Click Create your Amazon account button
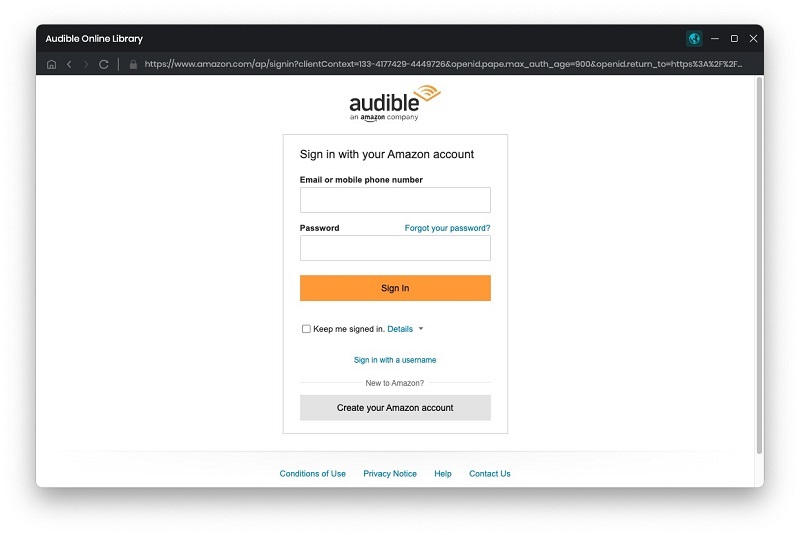This screenshot has height=535, width=800. 395,407
